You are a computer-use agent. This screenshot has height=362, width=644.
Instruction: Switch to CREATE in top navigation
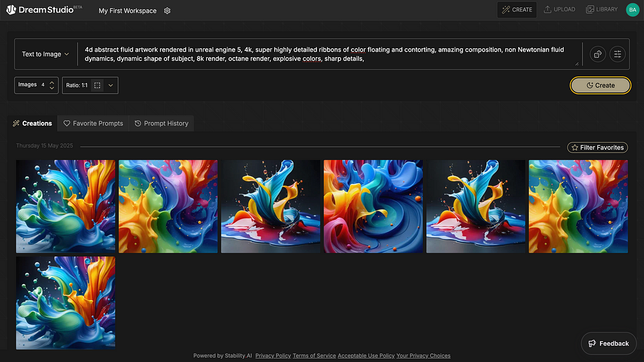click(x=517, y=9)
